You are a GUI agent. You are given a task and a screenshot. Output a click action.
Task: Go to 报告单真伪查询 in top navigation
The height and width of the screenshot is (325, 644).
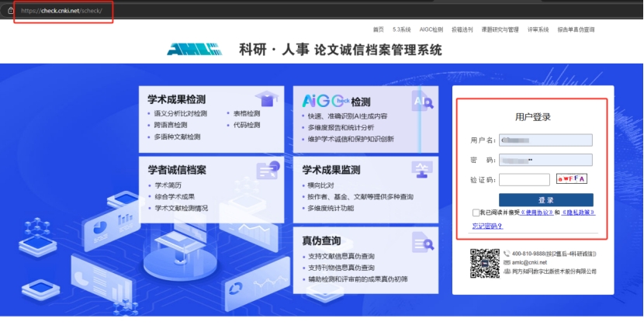click(x=576, y=29)
